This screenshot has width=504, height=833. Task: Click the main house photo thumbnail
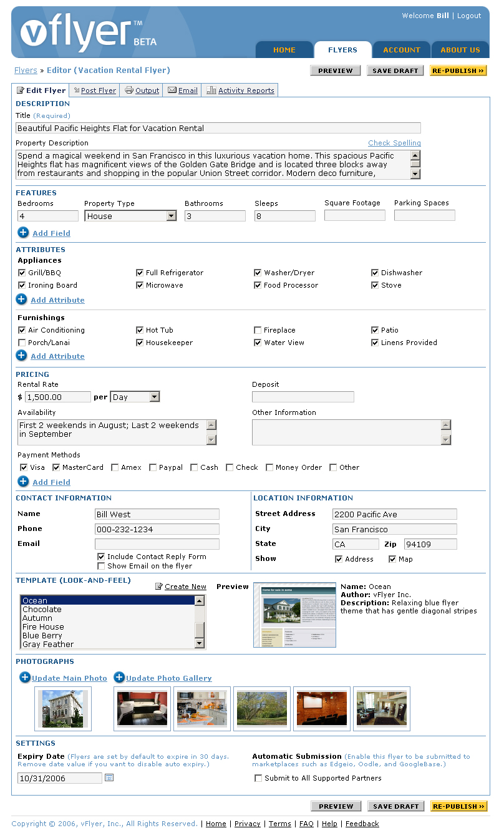[x=63, y=708]
